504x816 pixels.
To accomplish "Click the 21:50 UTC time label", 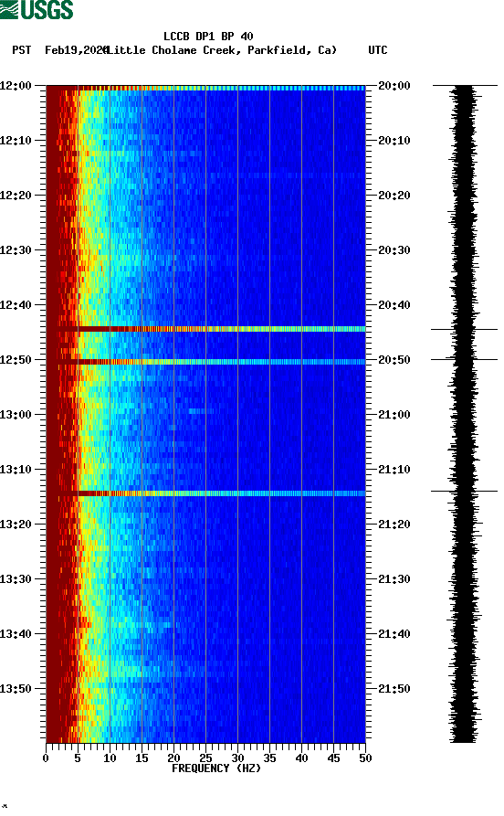I will 394,688.
